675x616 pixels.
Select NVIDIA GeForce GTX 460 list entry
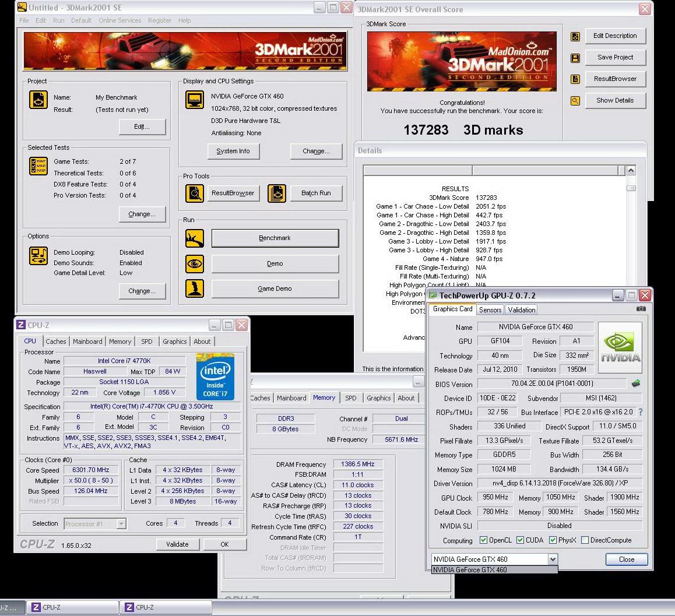(x=494, y=570)
